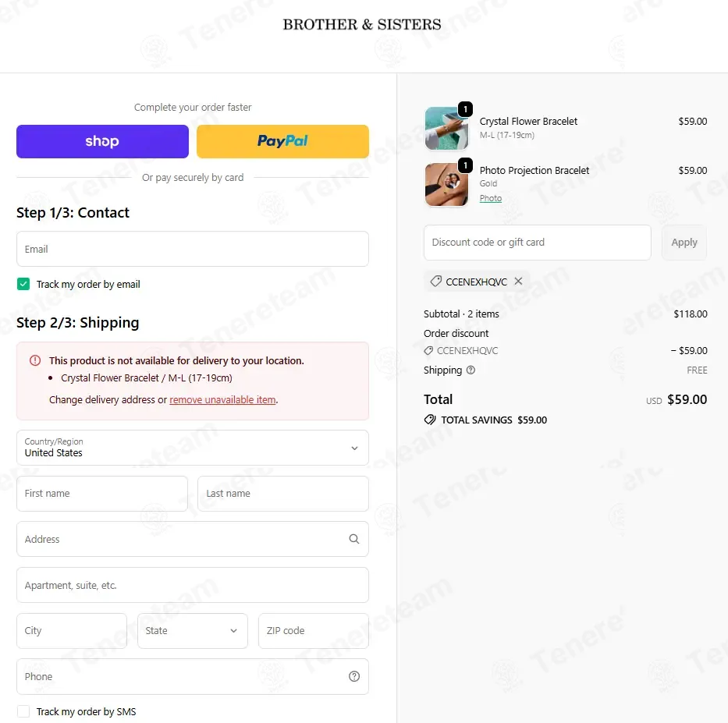Click the remove unavailable item link
728x723 pixels.
coord(222,400)
